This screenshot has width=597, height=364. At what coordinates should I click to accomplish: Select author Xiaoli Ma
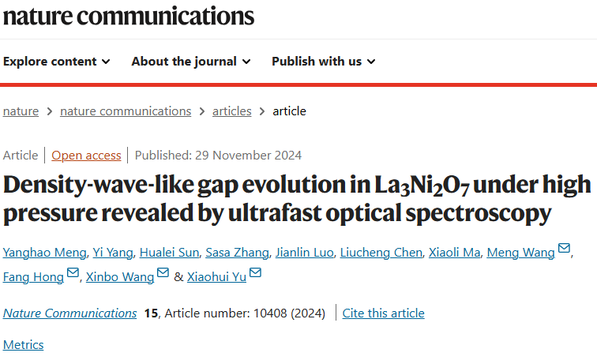tap(453, 253)
